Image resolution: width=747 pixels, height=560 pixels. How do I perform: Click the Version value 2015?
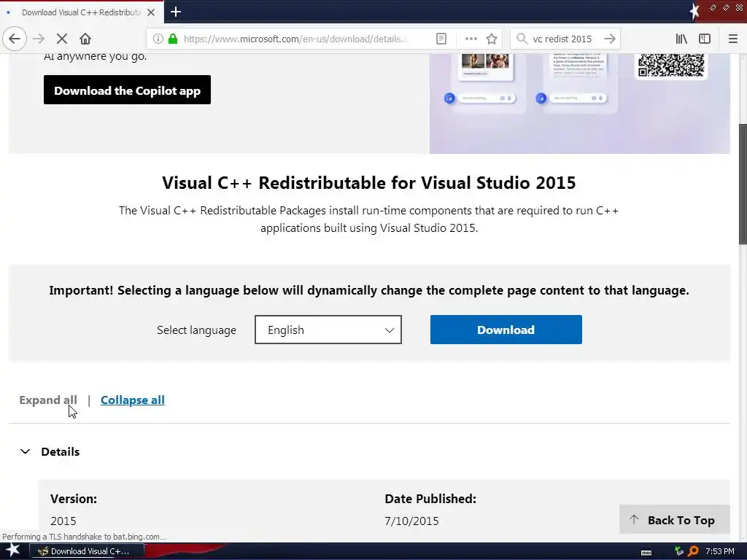pos(63,521)
